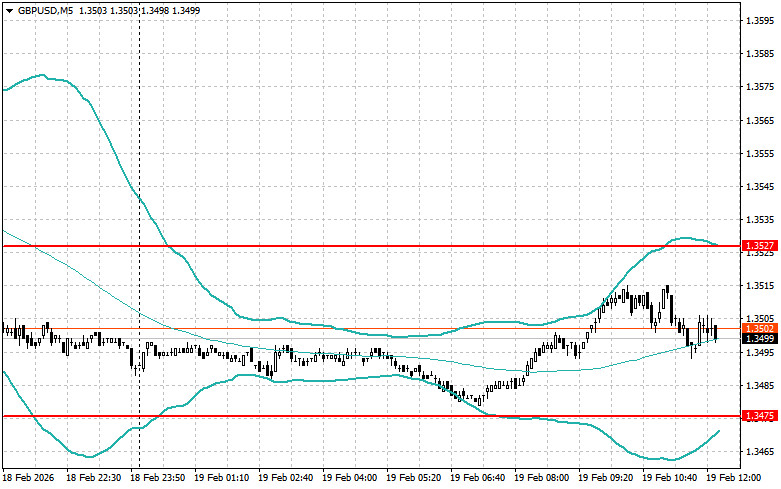Viewport: 781px width, 489px height.
Task: Click the 1.3575 price scale value
Action: click(760, 87)
